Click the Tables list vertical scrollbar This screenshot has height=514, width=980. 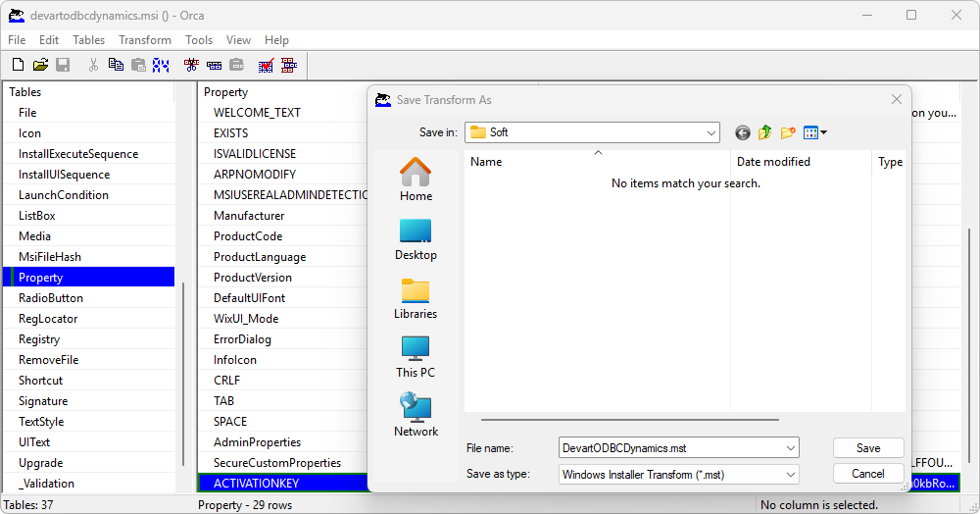tap(183, 374)
